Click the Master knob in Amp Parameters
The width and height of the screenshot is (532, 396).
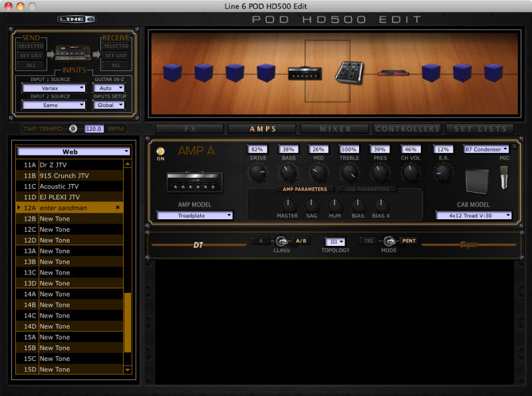pos(287,205)
